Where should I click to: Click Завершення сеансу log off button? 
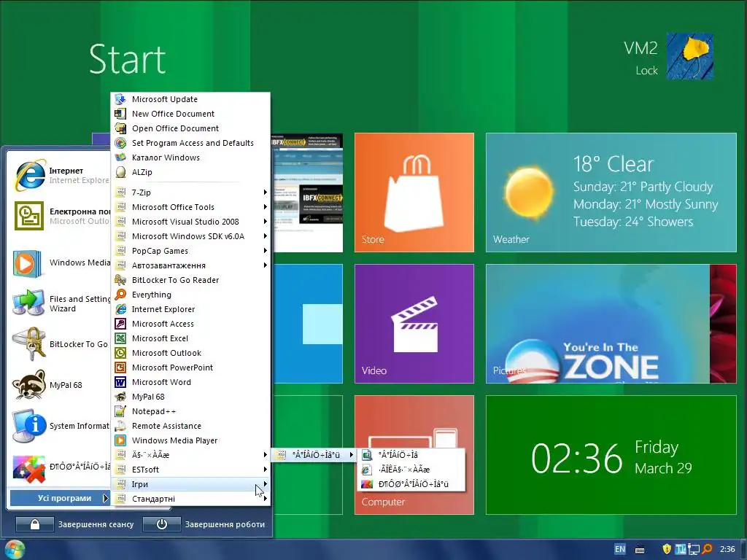point(75,524)
